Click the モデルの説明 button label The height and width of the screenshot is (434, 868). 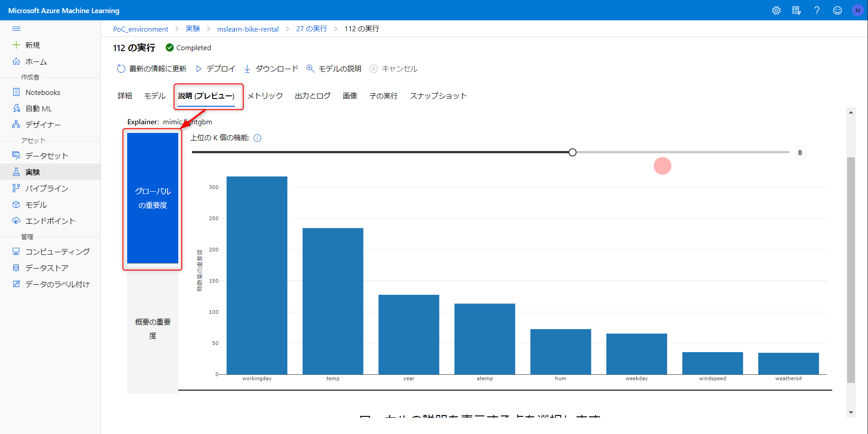point(340,69)
